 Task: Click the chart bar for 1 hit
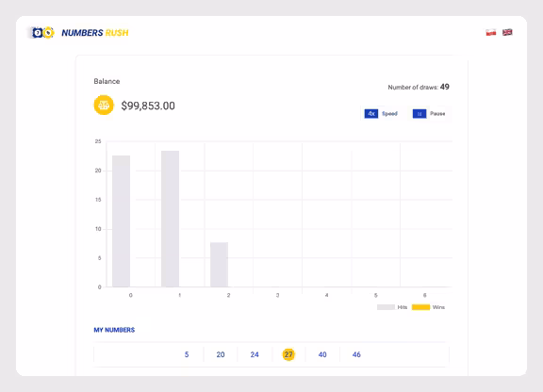170,219
